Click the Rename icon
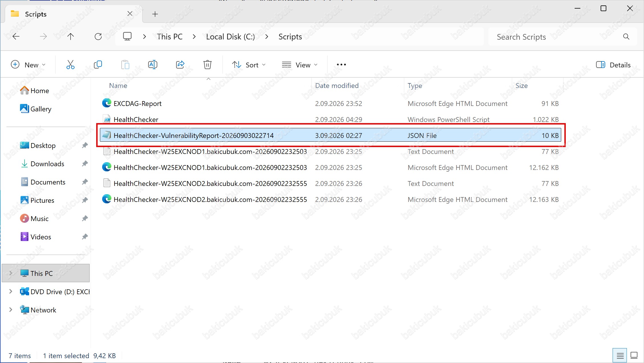 tap(153, 65)
